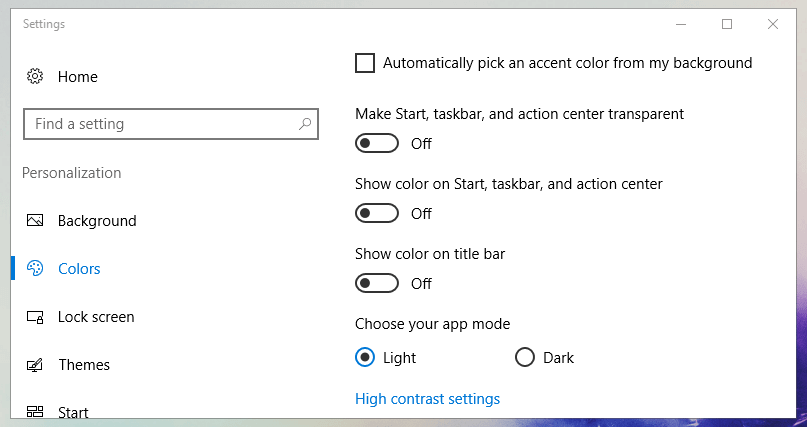This screenshot has height=427, width=807.
Task: Click the Background picture icon in the sidebar
Action: click(x=35, y=221)
